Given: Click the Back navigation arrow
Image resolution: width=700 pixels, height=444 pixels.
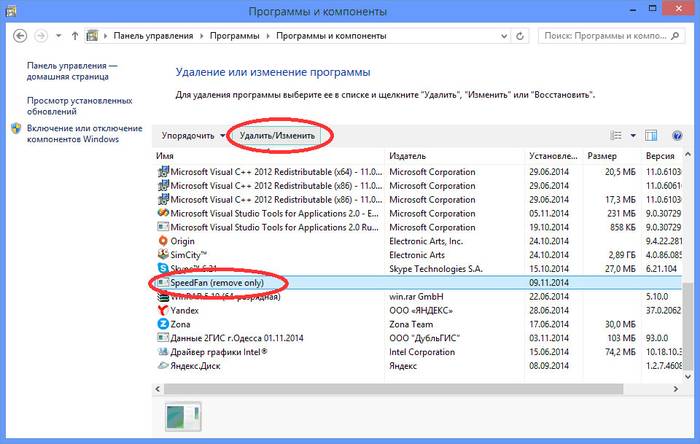Looking at the screenshot, I should tap(20, 35).
